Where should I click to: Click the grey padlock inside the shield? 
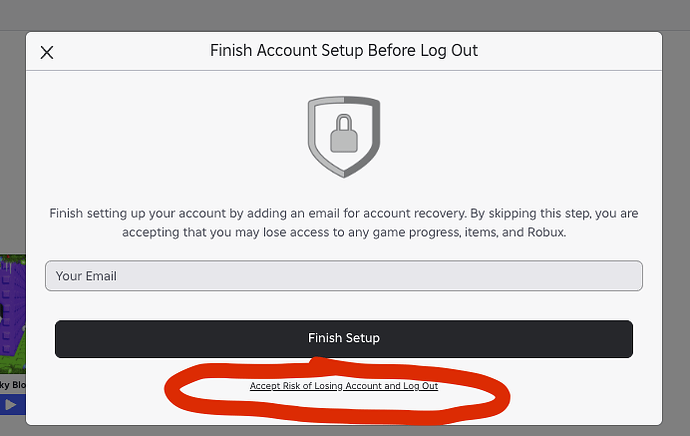tap(344, 134)
